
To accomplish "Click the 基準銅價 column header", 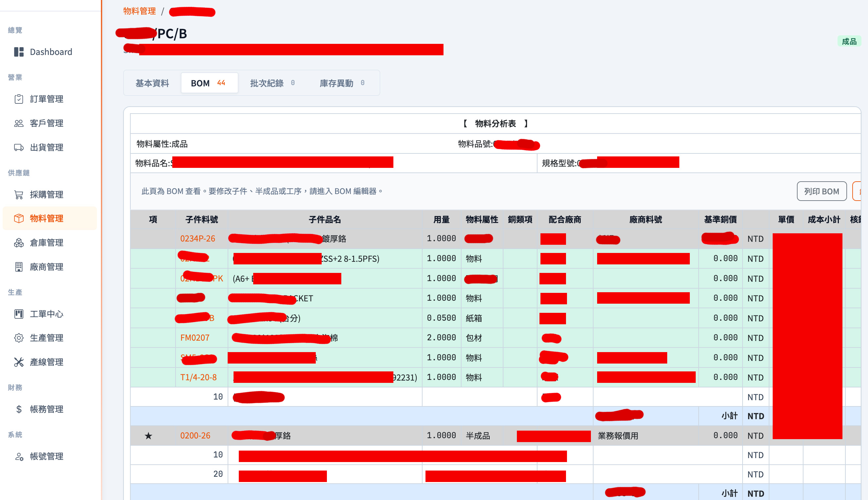I will click(720, 220).
